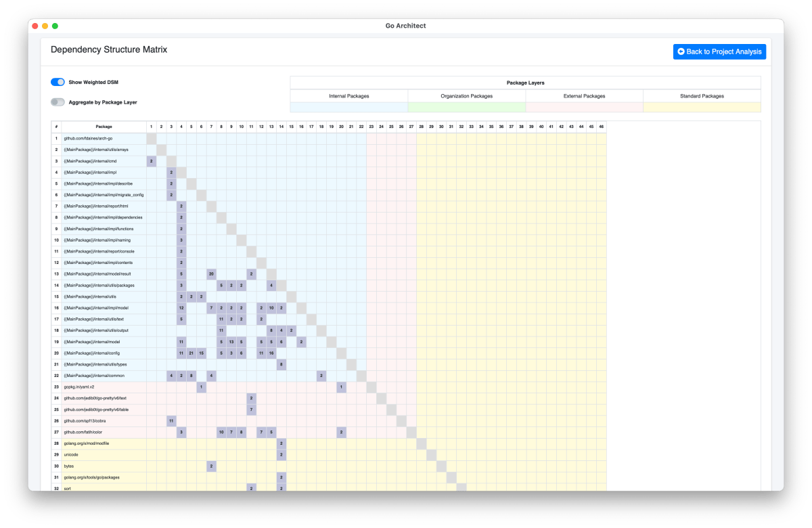812x528 pixels.
Task: Click the cell with value 21
Action: 191,353
